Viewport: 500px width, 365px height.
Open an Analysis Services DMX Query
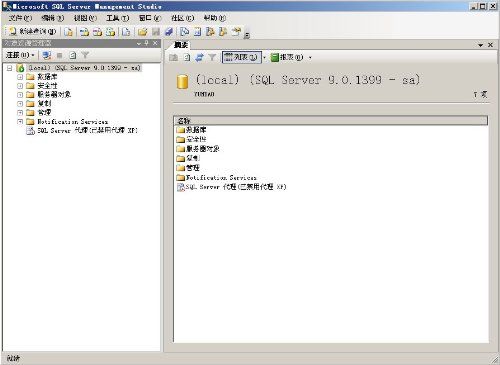coord(97,32)
